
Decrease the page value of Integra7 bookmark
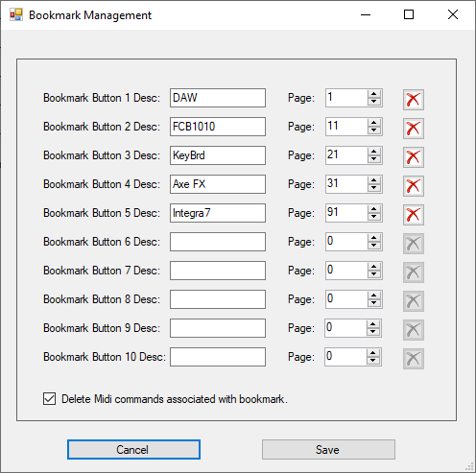tap(373, 217)
